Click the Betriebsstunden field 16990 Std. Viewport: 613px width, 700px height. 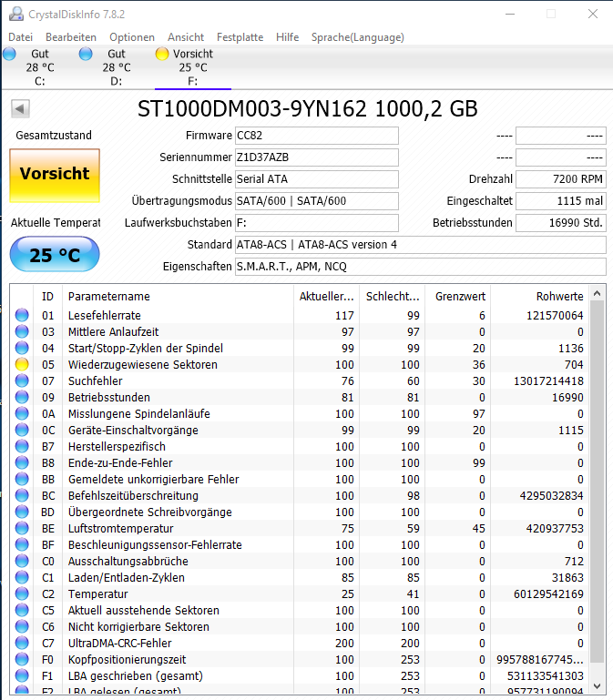click(x=561, y=223)
